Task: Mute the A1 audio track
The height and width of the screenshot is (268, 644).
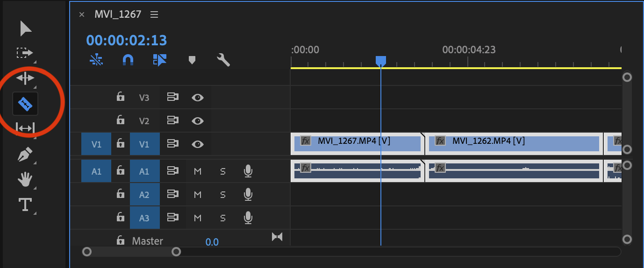Action: [x=198, y=171]
